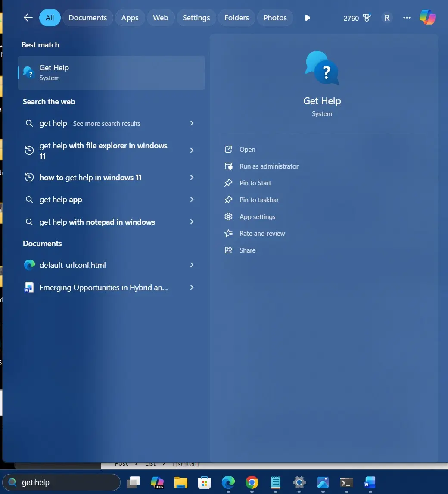The image size is (448, 494).
Task: Switch to the Settings filter tab
Action: [196, 18]
